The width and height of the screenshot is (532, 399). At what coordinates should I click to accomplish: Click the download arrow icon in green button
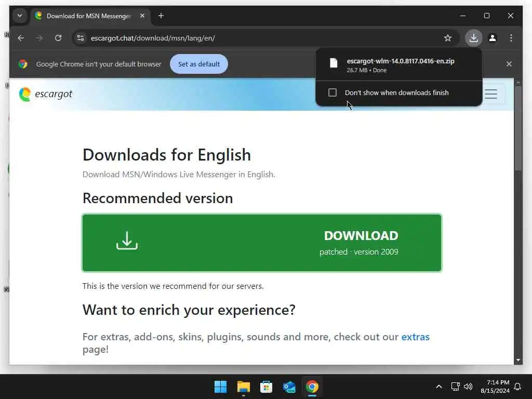[x=127, y=241]
